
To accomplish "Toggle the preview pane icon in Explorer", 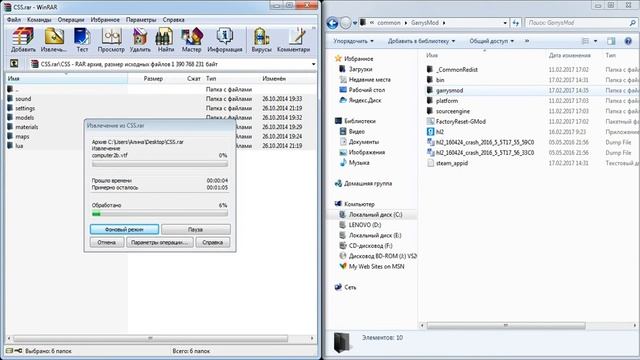I will click(611, 41).
